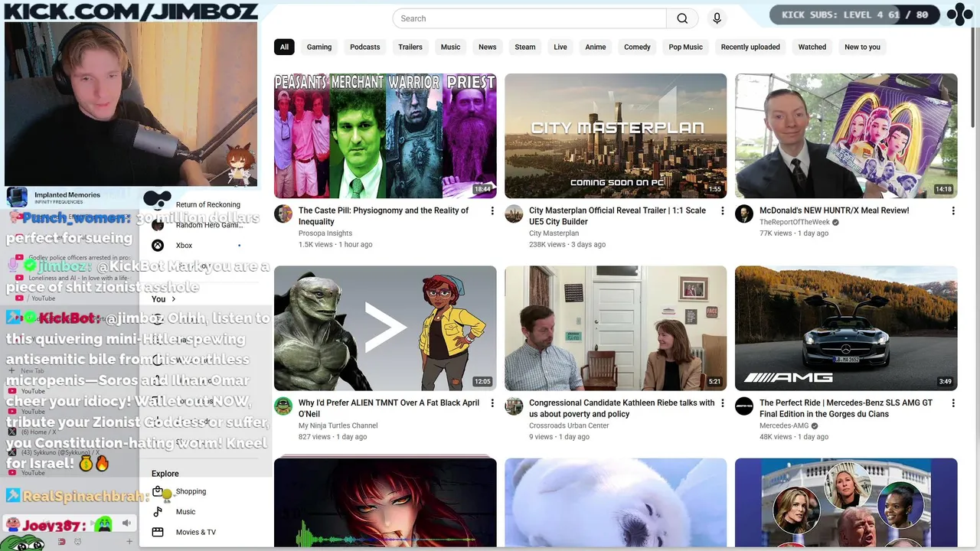Play the alien turtle and April O'Neil thumbnail
980x551 pixels.
385,328
